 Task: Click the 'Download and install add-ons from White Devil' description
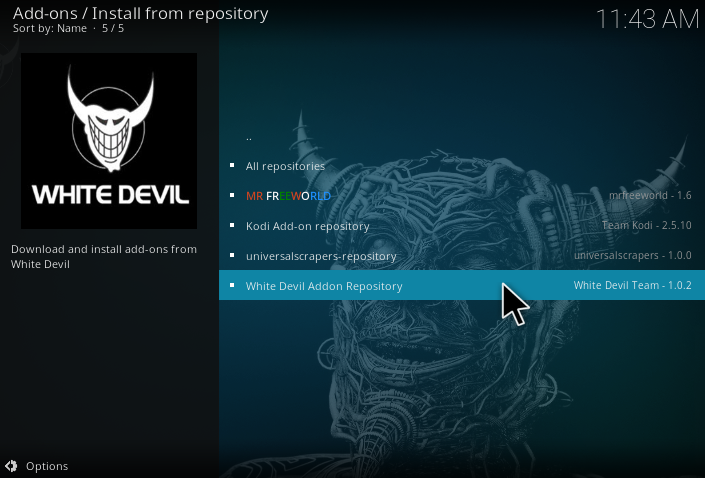point(104,256)
